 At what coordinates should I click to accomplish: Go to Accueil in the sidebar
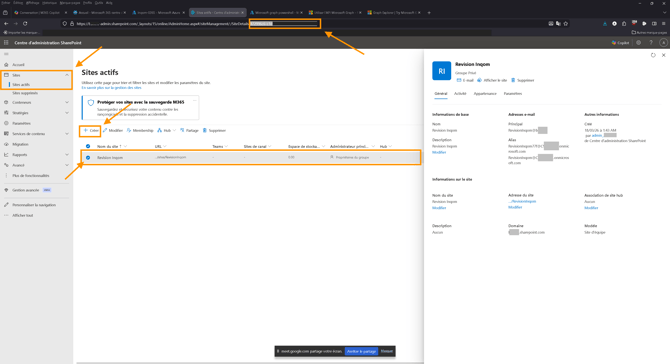click(x=18, y=65)
